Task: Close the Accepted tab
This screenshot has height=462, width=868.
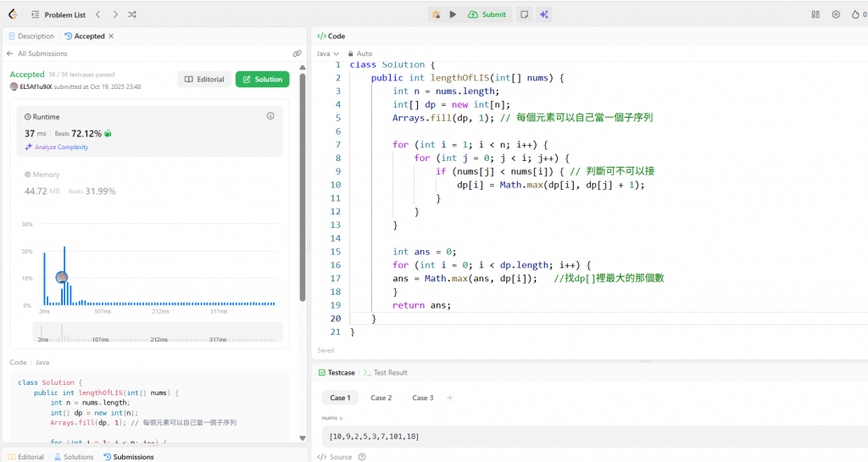Action: [x=111, y=36]
